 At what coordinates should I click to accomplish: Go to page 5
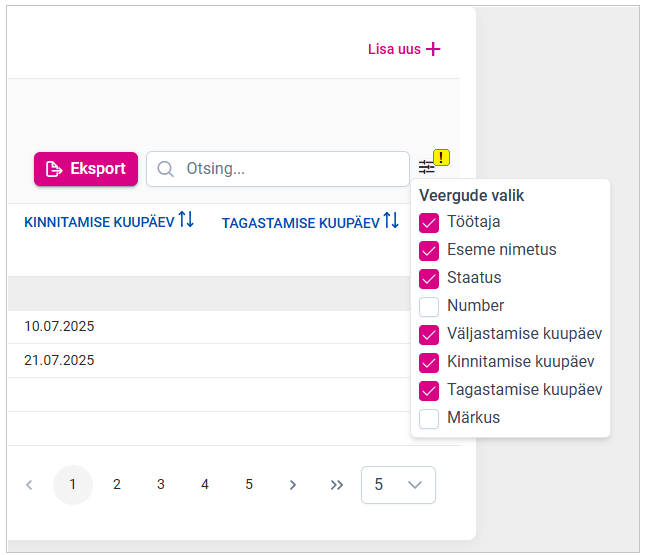tap(249, 485)
